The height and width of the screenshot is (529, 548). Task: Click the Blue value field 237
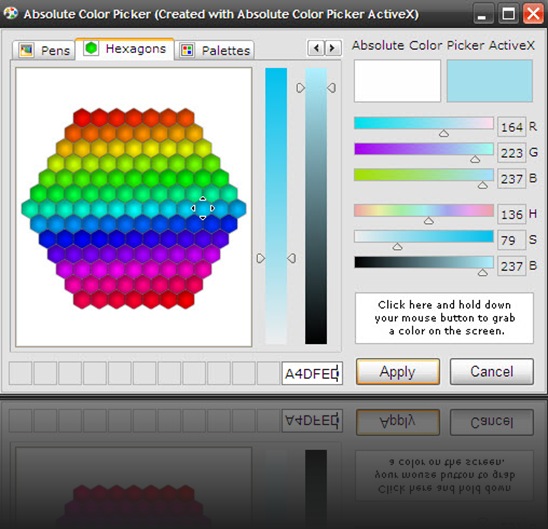tap(512, 179)
